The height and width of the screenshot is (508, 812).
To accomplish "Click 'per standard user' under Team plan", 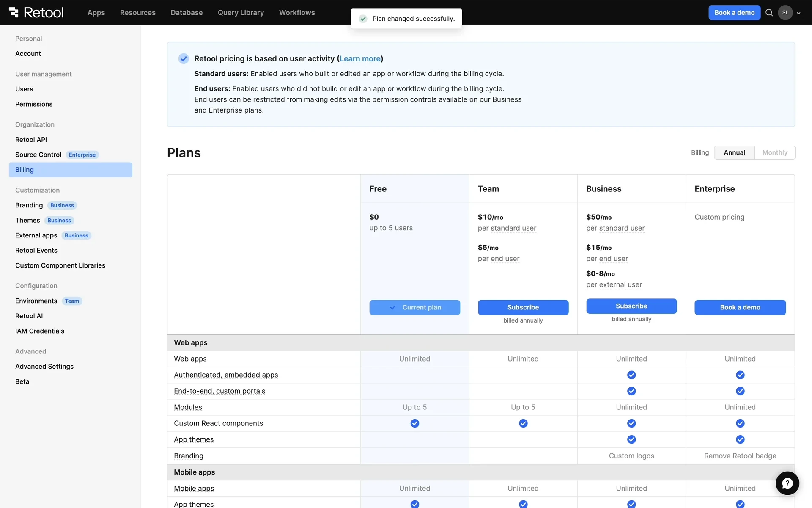I will pos(507,228).
